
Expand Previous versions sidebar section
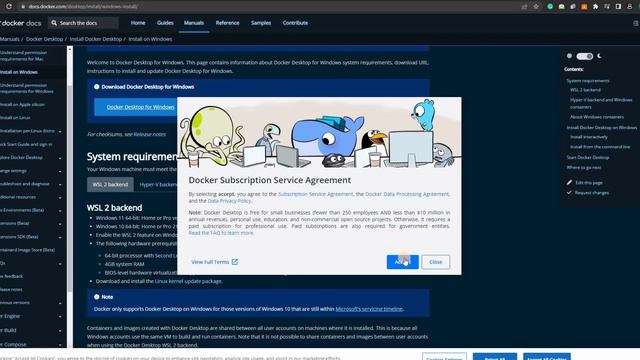click(x=60, y=303)
